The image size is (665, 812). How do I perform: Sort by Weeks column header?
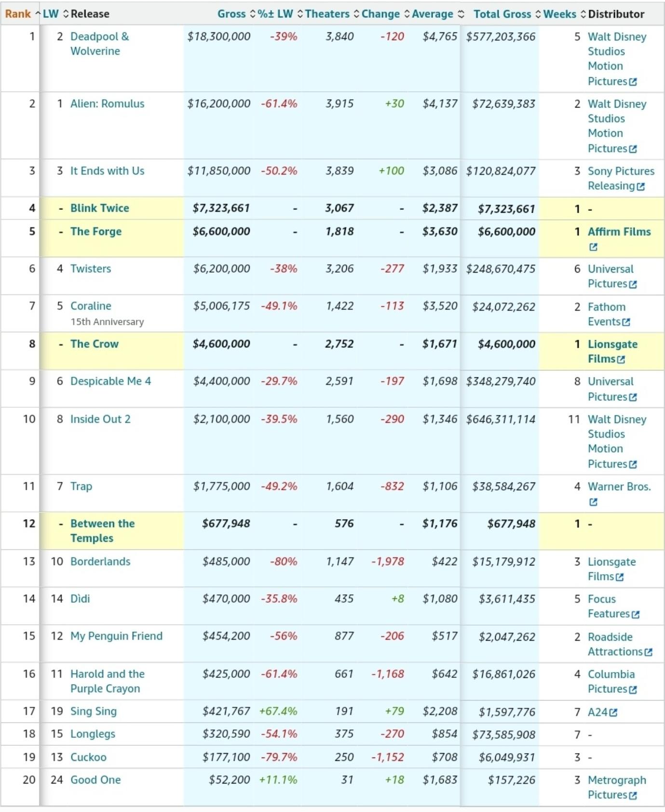(x=564, y=14)
